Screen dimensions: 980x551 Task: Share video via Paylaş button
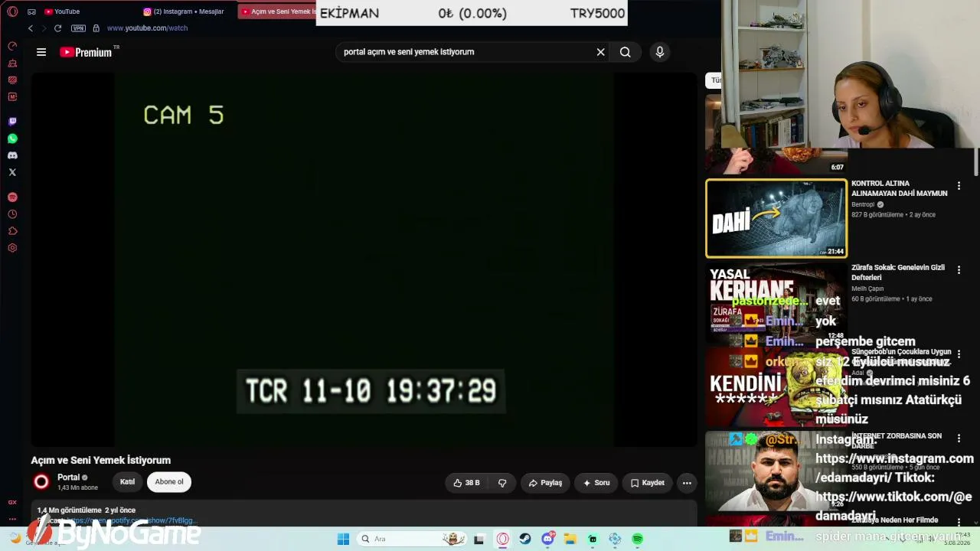pyautogui.click(x=545, y=483)
